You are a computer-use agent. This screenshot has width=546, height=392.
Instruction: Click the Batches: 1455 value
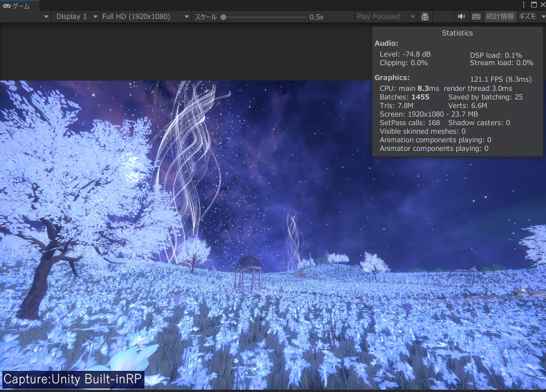point(404,97)
